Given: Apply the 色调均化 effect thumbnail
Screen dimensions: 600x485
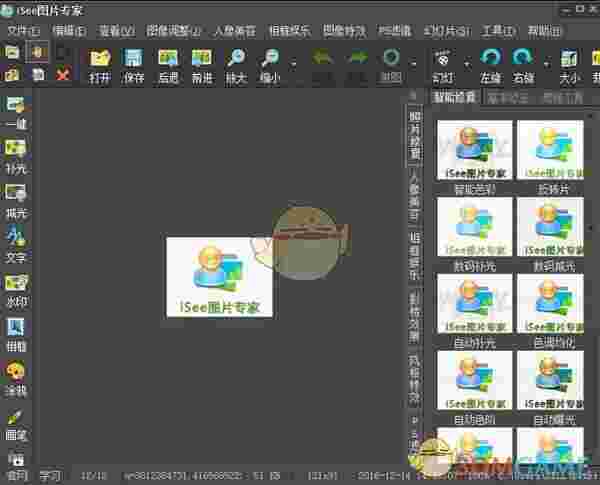Looking at the screenshot, I should tap(550, 303).
